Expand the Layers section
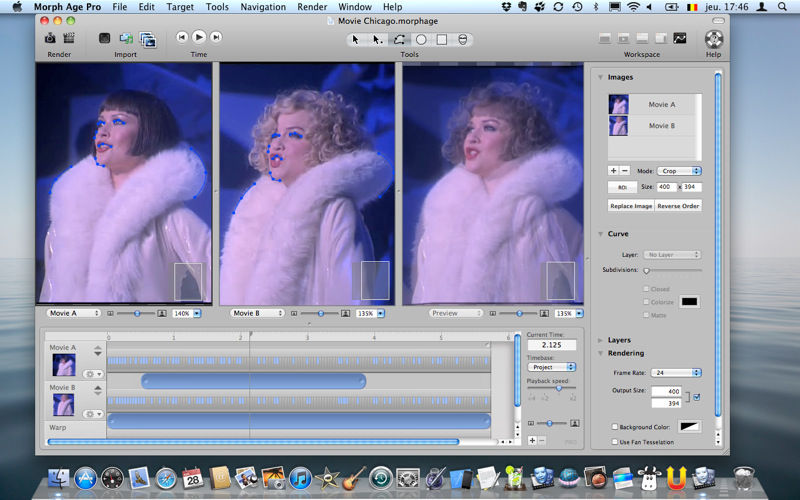800x500 pixels. pos(601,340)
